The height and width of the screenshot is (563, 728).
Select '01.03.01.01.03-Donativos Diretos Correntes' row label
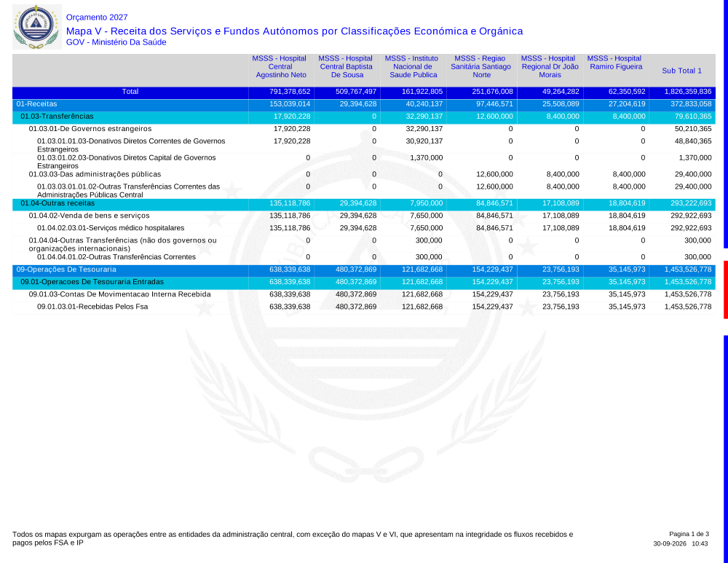pos(131,145)
